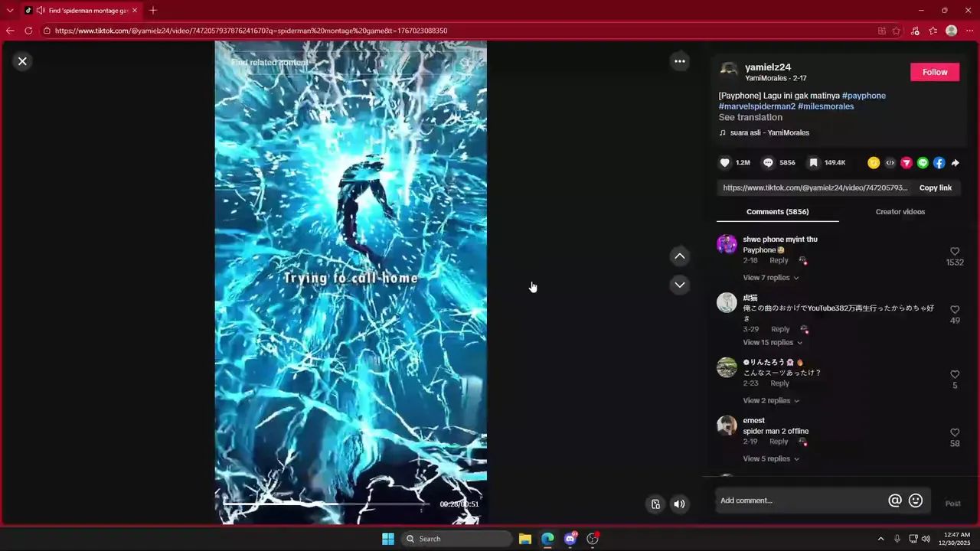980x551 pixels.
Task: Open more share options arrow
Action: point(955,163)
